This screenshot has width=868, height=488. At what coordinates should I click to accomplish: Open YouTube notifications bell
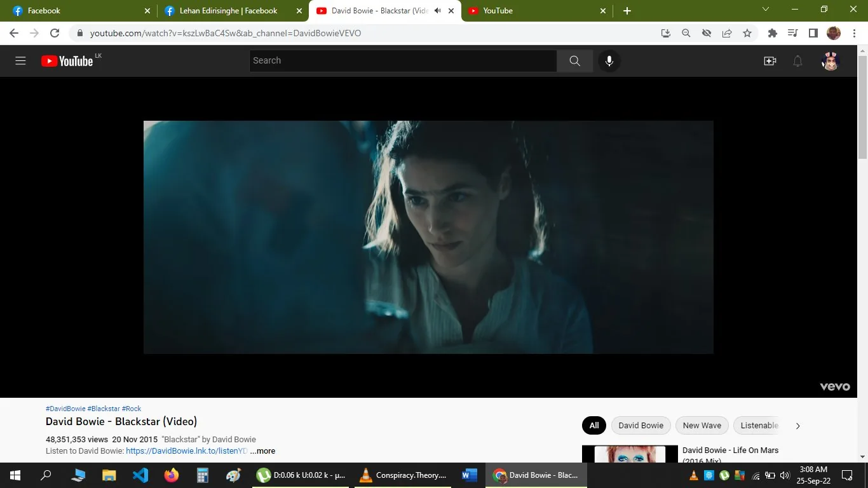(x=797, y=60)
